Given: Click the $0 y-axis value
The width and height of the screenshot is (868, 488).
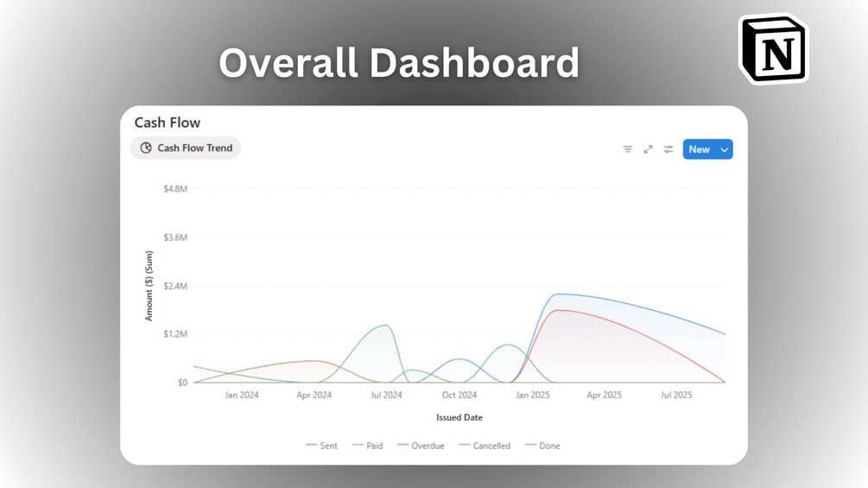Looking at the screenshot, I should click(183, 383).
